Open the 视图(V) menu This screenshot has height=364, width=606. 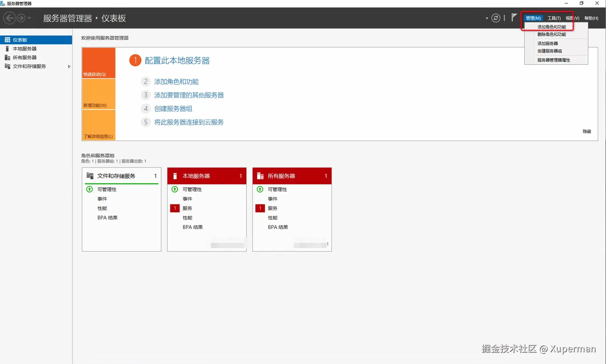pyautogui.click(x=572, y=18)
